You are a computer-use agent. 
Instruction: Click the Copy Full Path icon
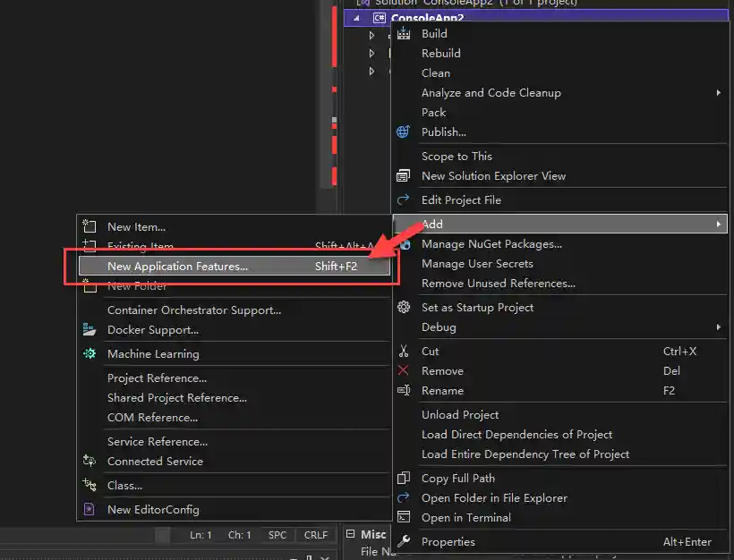coord(405,478)
